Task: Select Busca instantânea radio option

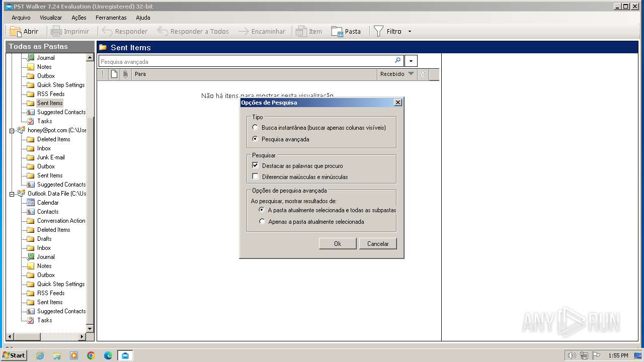Action: 255,128
